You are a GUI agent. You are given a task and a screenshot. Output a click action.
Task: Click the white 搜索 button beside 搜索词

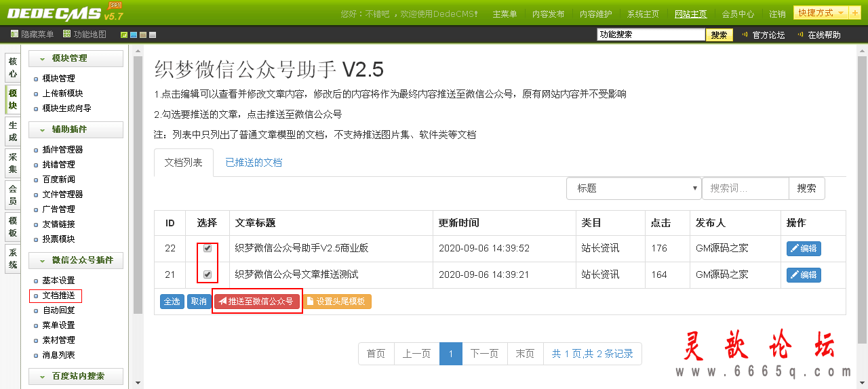click(807, 188)
